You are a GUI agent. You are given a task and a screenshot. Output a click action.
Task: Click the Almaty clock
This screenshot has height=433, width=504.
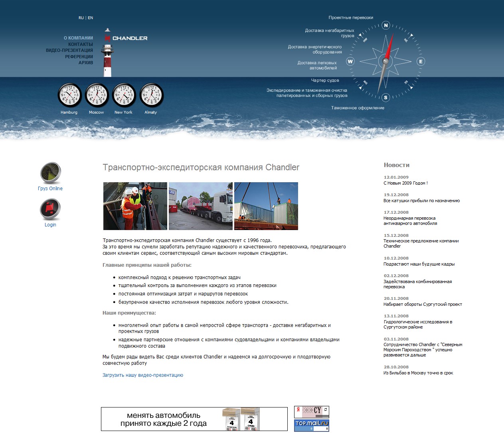coord(151,95)
